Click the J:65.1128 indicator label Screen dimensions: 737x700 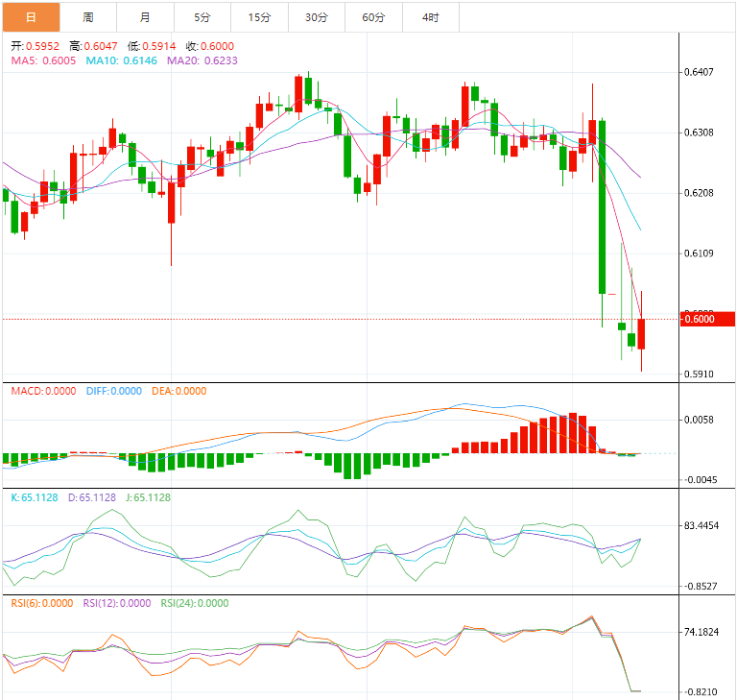pos(148,497)
